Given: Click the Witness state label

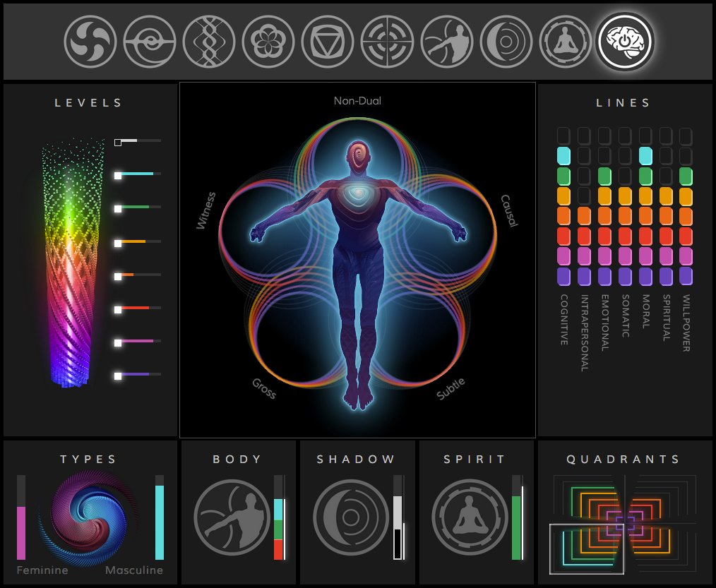Looking at the screenshot, I should (206, 210).
